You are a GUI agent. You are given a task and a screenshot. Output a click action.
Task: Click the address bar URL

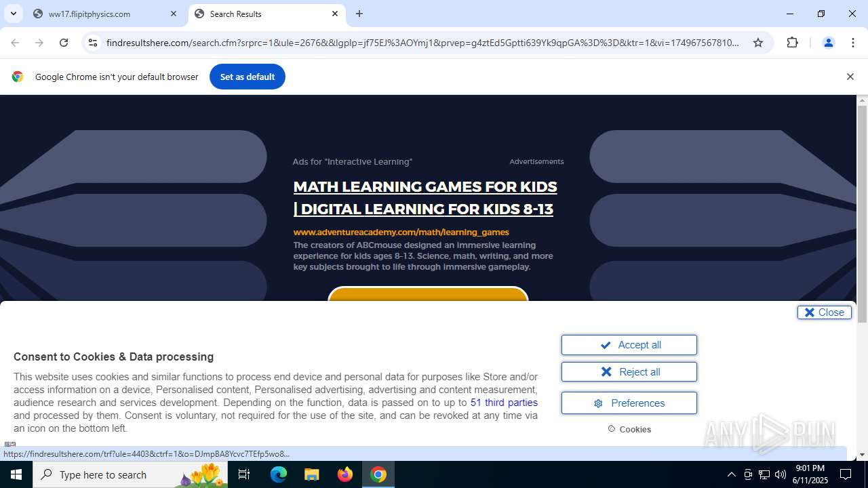click(422, 43)
